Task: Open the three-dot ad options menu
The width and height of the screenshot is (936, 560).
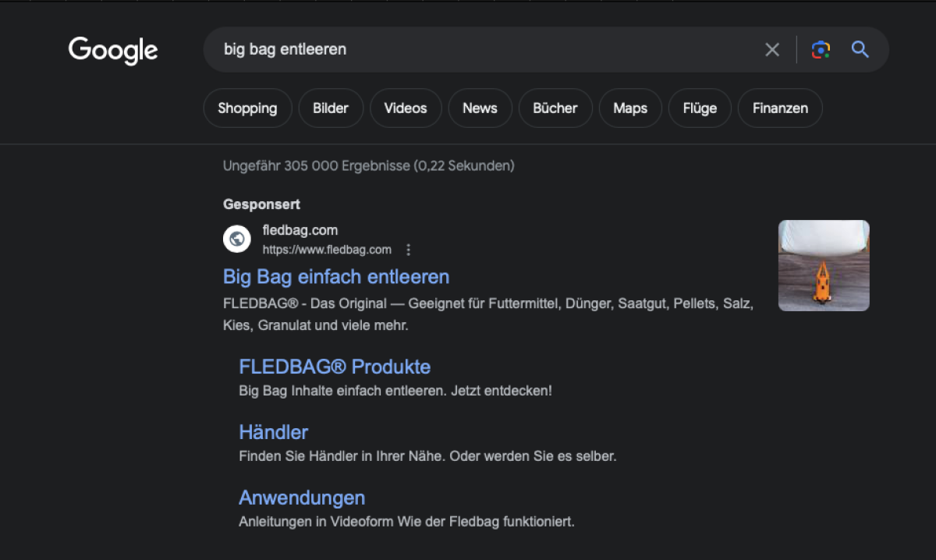Action: pyautogui.click(x=408, y=250)
